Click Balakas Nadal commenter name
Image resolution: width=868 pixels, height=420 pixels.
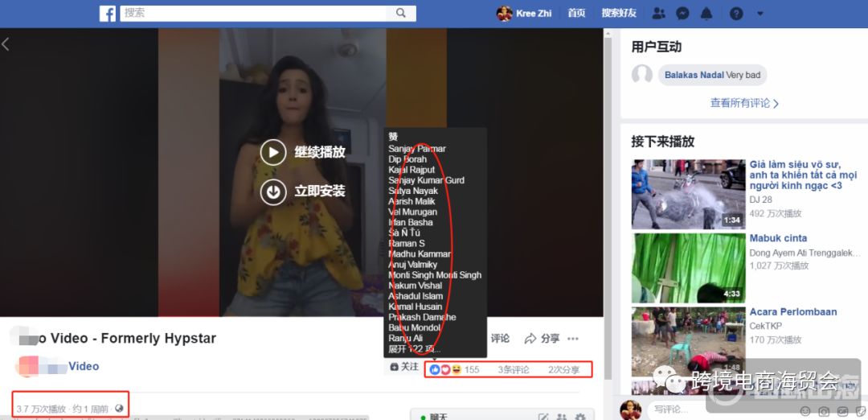coord(694,75)
